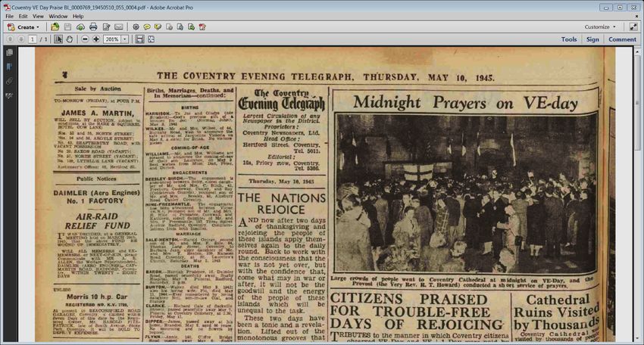Open the Edit menu

(23, 17)
